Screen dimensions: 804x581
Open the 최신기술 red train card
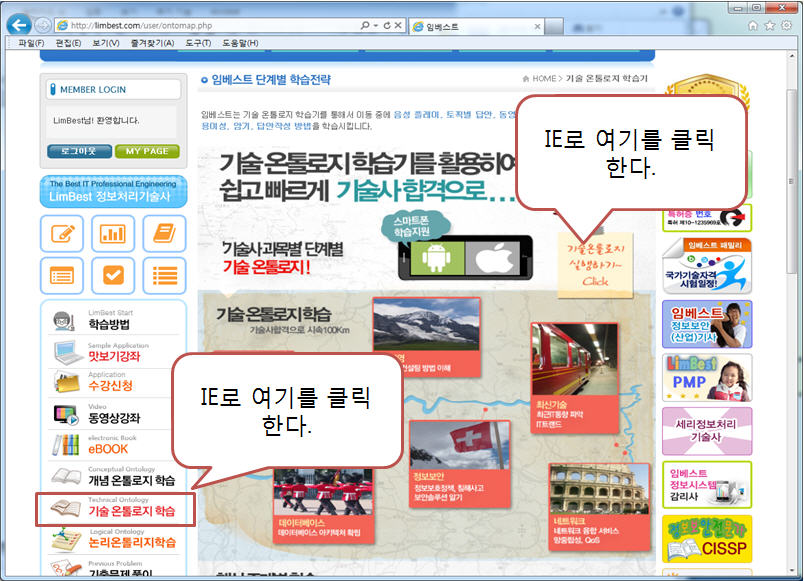575,377
